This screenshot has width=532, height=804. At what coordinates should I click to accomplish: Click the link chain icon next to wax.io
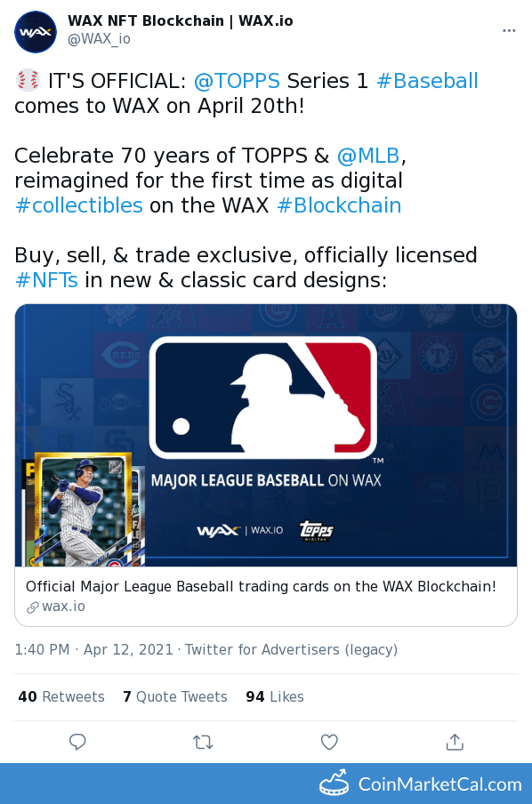pyautogui.click(x=31, y=607)
